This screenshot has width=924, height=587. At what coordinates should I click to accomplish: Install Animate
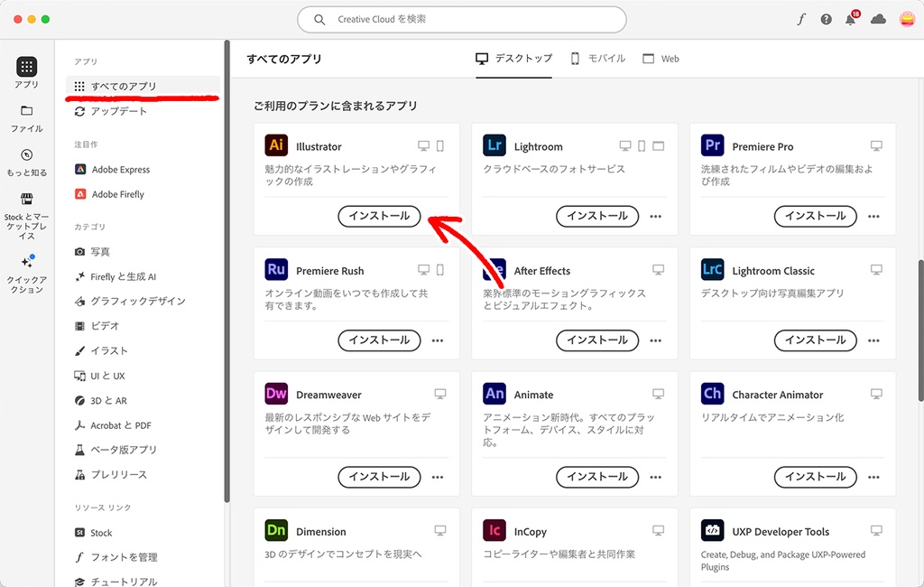597,477
